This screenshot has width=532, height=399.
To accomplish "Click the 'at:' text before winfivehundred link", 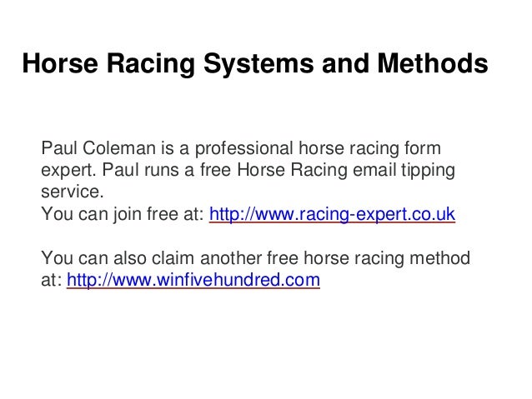I will [x=52, y=281].
